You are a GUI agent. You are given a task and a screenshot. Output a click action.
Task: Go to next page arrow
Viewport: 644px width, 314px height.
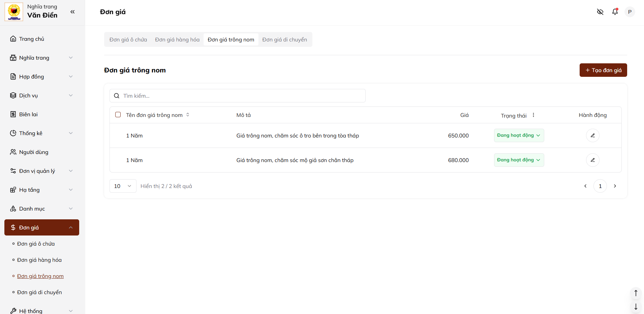(x=615, y=186)
